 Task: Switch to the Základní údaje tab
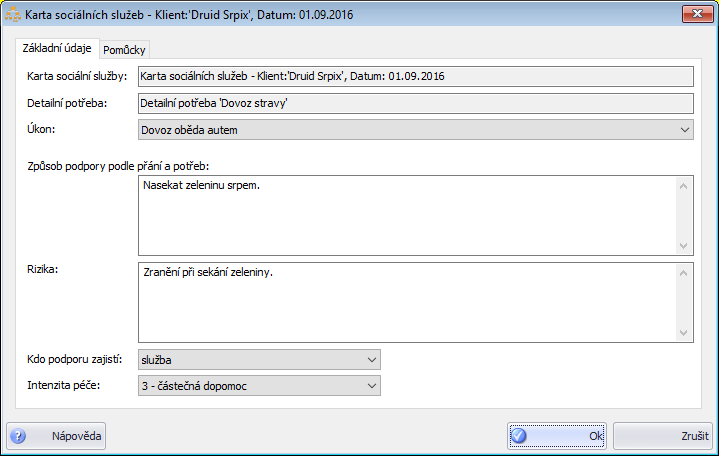(x=57, y=49)
